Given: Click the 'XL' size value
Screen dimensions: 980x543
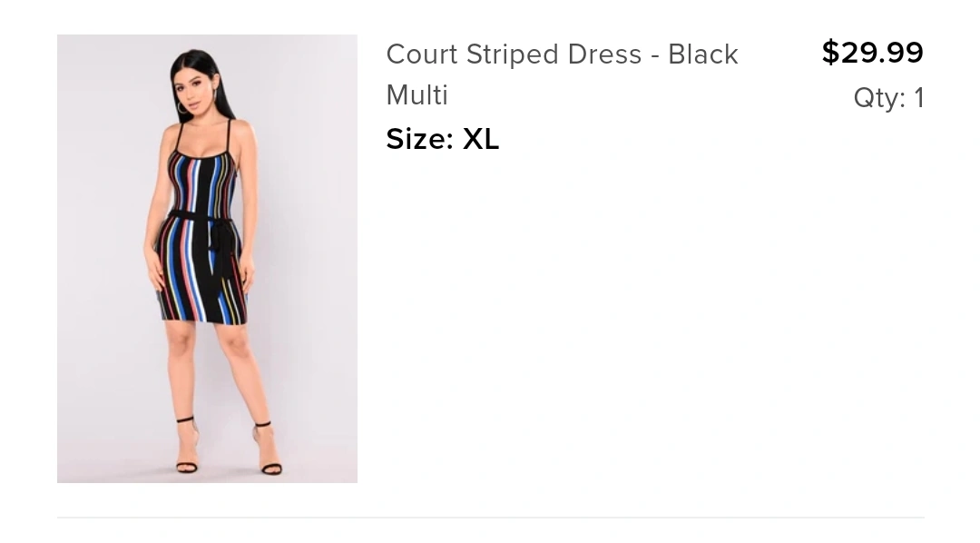Looking at the screenshot, I should 481,139.
